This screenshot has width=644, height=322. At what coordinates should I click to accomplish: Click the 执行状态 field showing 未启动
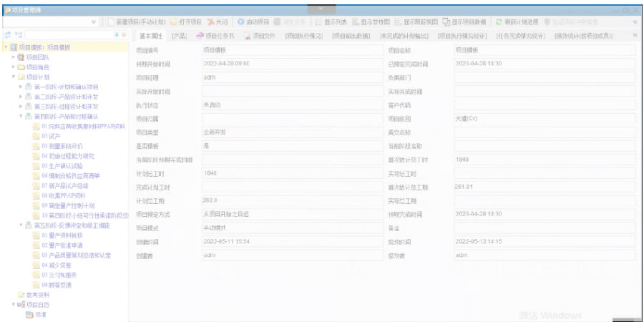tap(293, 105)
